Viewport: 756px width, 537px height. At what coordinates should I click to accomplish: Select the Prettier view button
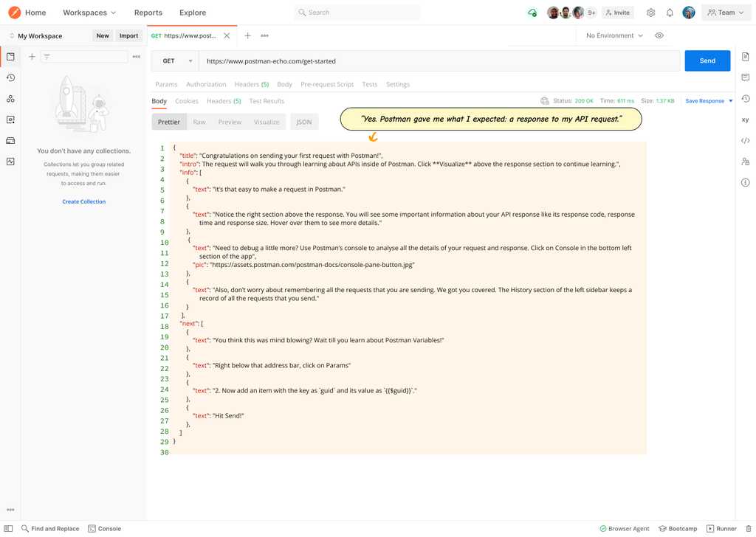pos(169,122)
